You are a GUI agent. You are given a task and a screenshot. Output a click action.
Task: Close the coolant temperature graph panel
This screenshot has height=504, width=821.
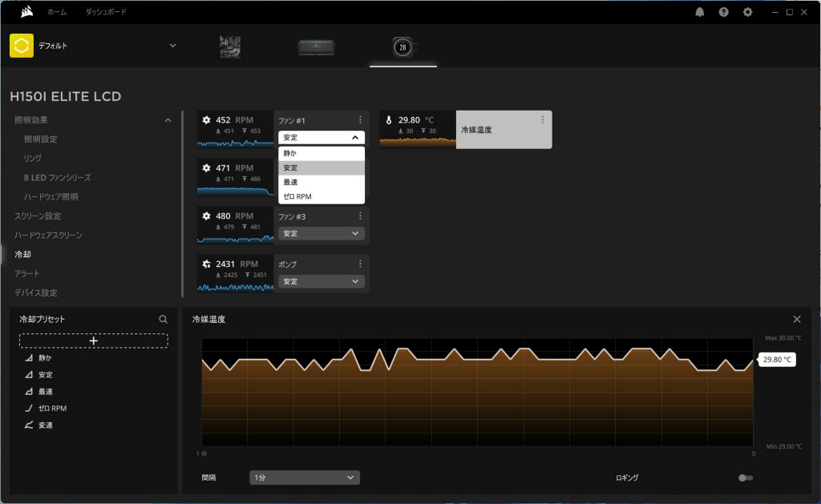pos(796,319)
